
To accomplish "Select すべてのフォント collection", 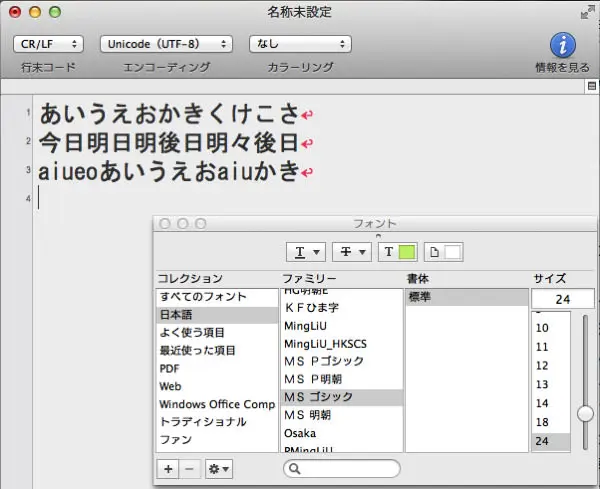I will [217, 297].
